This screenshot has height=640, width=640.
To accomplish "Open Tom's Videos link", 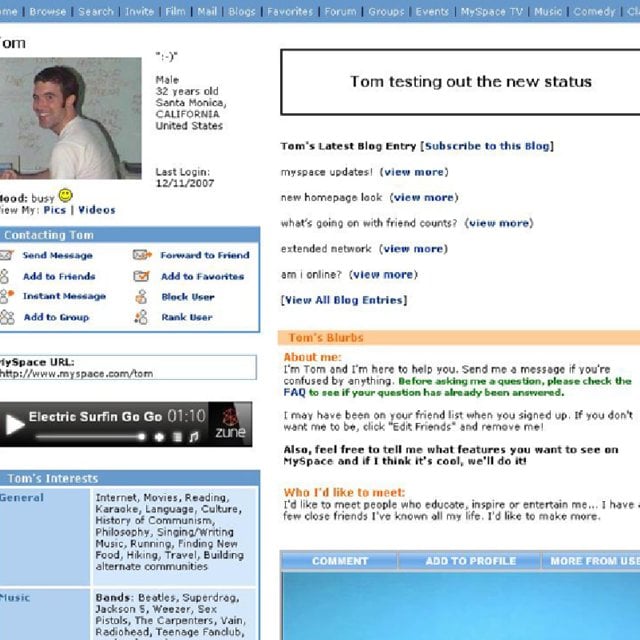I will [x=97, y=210].
